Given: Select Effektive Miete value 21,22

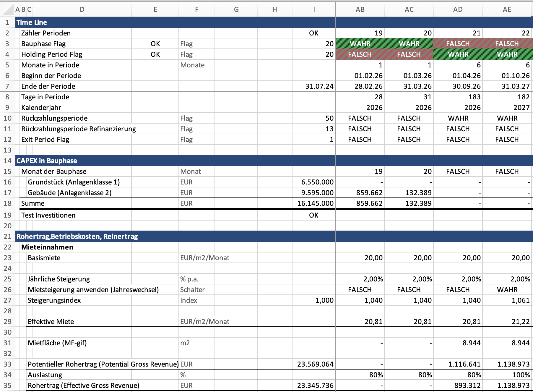Looking at the screenshot, I should click(520, 322).
